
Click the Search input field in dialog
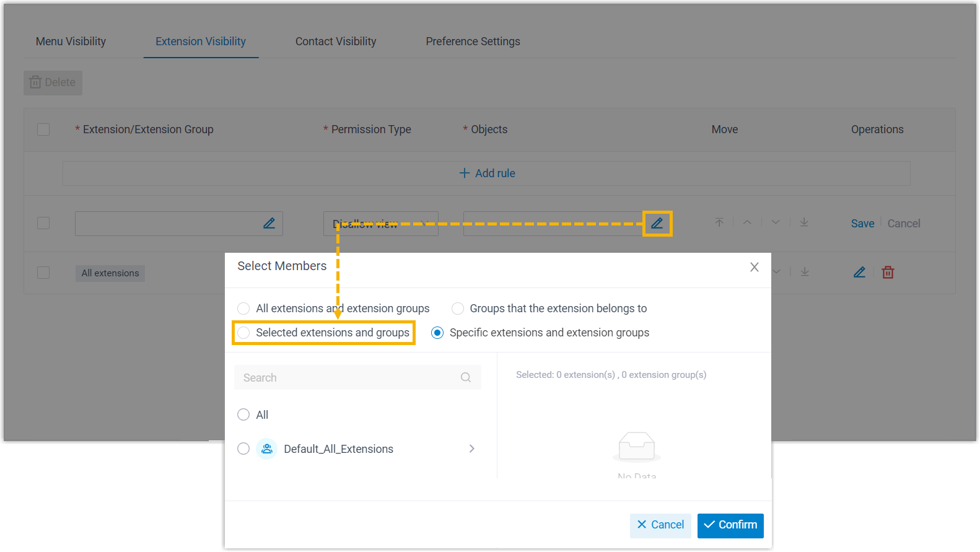click(347, 378)
